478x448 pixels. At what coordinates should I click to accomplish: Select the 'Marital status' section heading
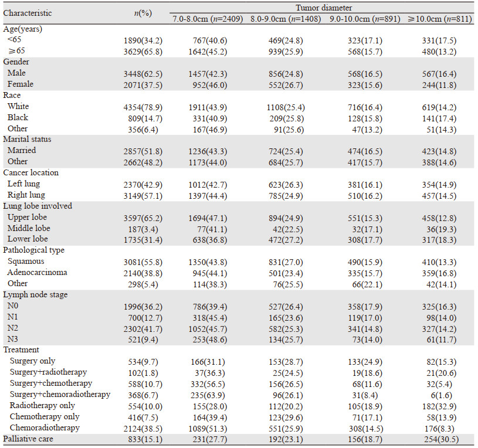[27, 139]
